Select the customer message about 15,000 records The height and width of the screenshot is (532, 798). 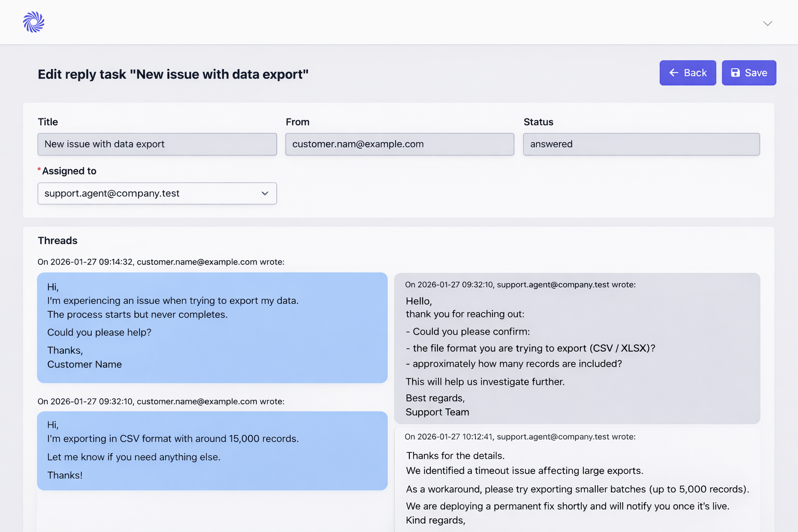pos(212,451)
